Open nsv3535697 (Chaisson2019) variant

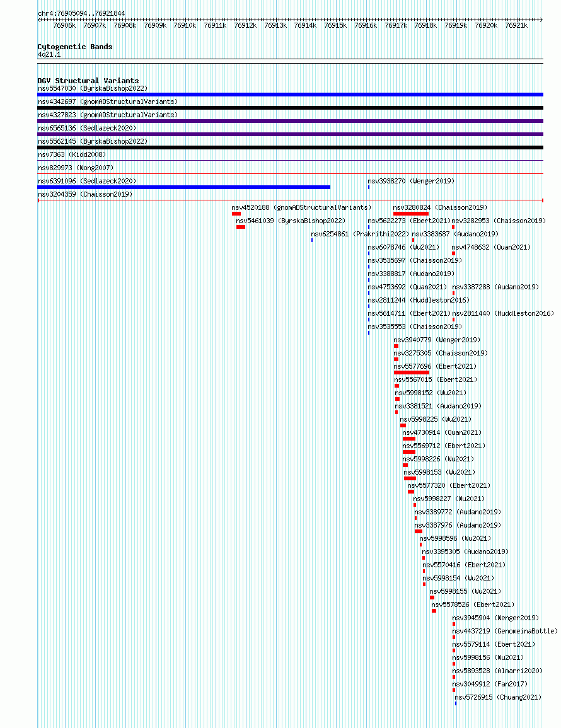pyautogui.click(x=415, y=260)
